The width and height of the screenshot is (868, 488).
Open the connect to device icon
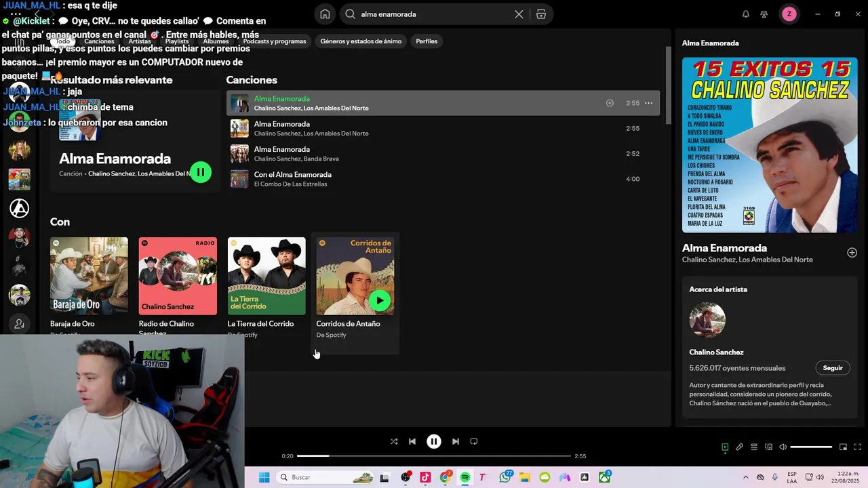tap(768, 447)
